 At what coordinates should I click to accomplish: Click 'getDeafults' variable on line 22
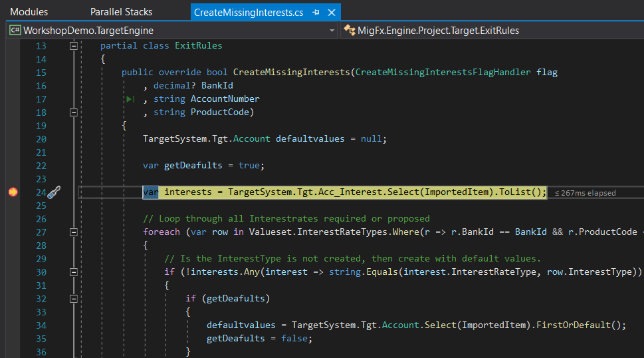click(193, 166)
